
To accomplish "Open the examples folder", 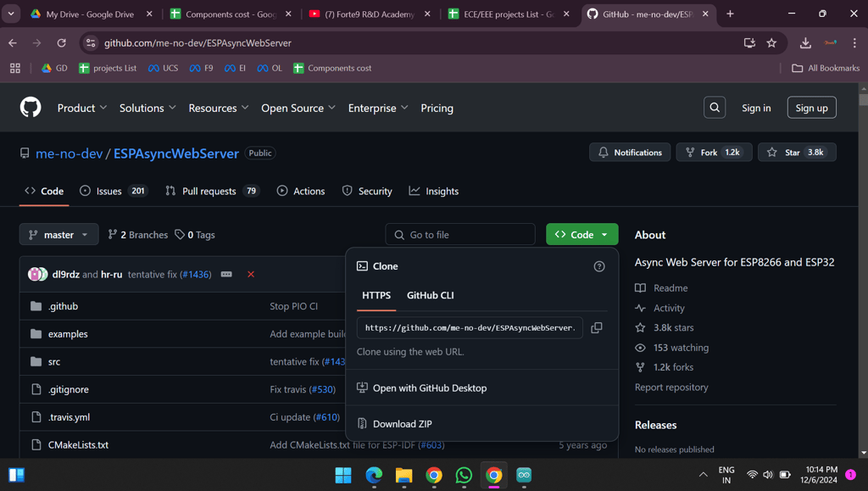I will (x=68, y=334).
